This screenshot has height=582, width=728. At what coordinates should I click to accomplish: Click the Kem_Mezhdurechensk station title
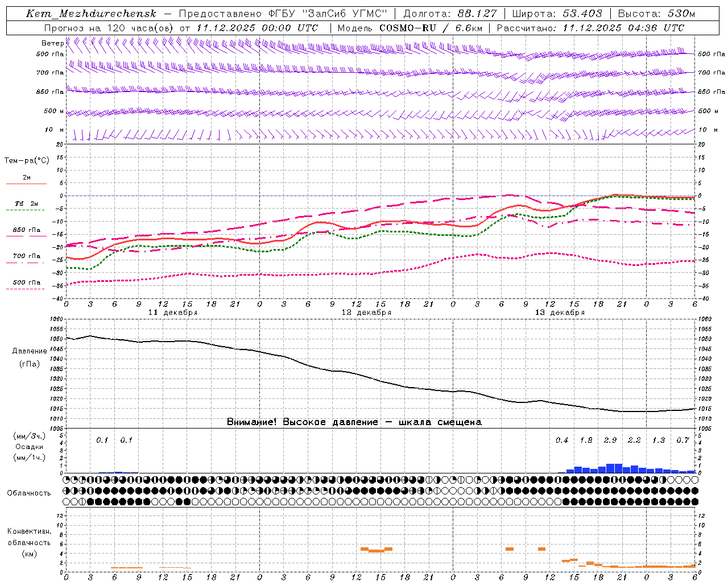click(x=91, y=14)
